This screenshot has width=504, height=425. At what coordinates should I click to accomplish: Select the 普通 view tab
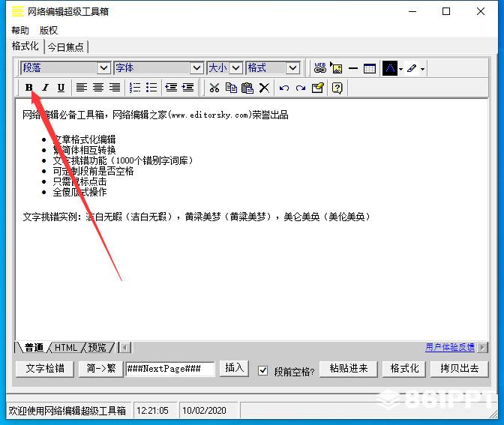34,348
